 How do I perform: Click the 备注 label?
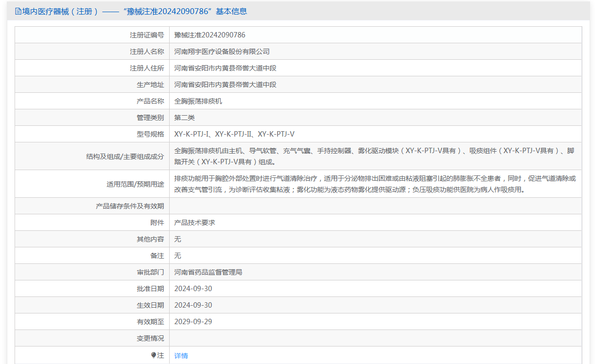tap(157, 256)
